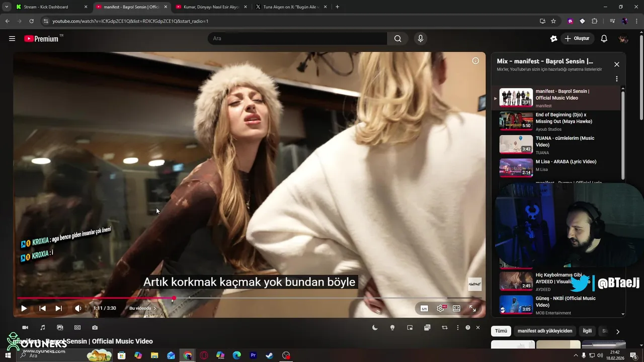Go to YouTube Premium home logo
Image resolution: width=644 pixels, height=362 pixels.
coord(42,39)
